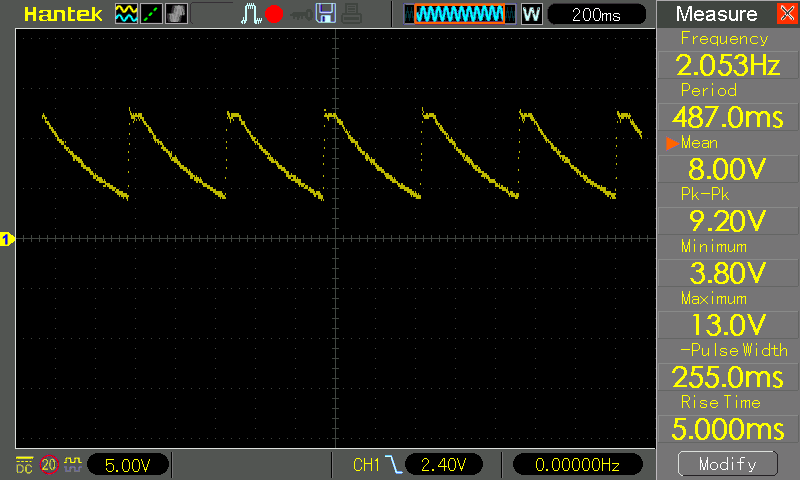Image resolution: width=800 pixels, height=480 pixels.
Task: Click the printer icon
Action: [x=350, y=14]
